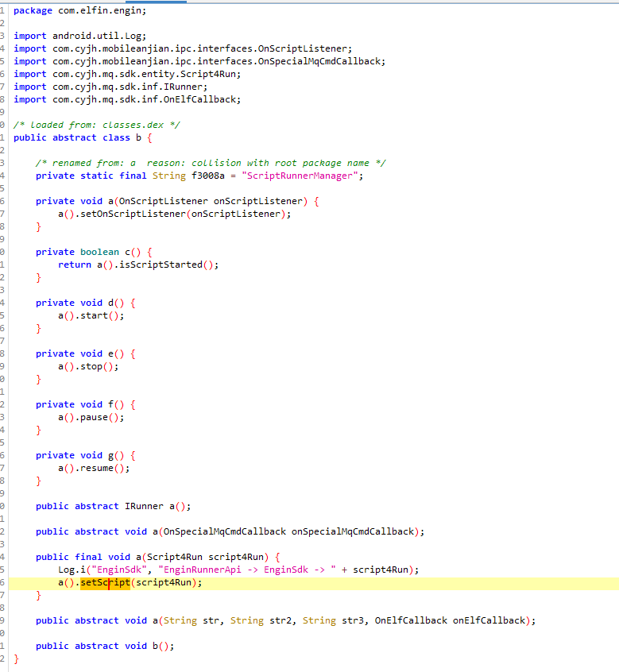Click the resume() method call
619x672 pixels.
pos(97,468)
